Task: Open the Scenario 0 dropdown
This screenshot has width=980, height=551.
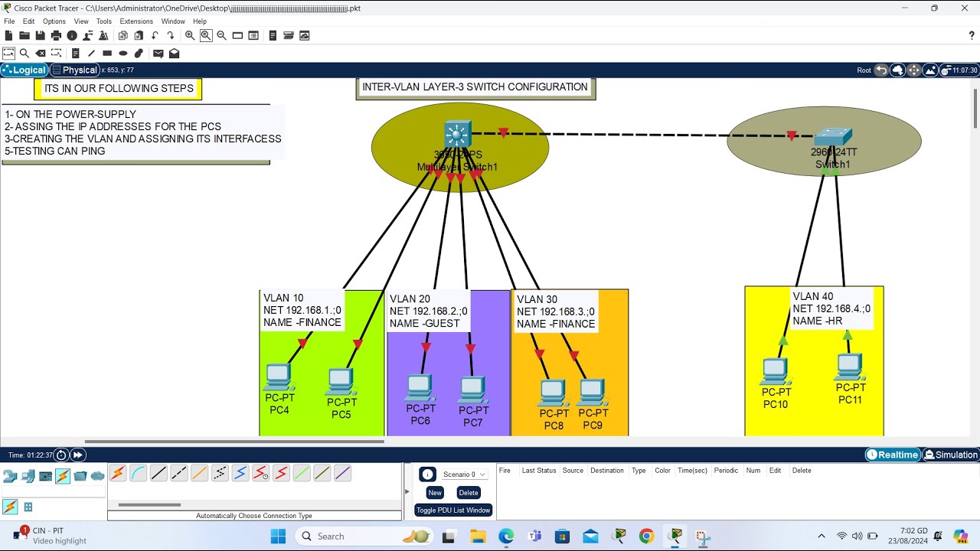Action: [x=465, y=474]
